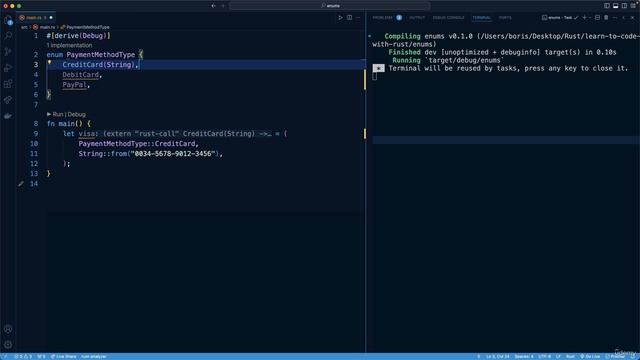
Task: Click 'PayPal' variant on line 5
Action: coord(74,84)
